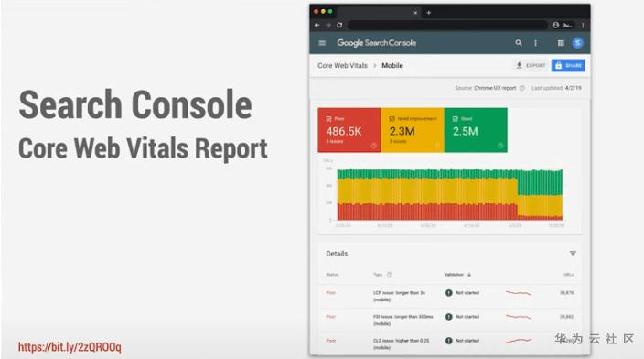
Task: Click the FID row trend sparkline
Action: click(x=519, y=317)
